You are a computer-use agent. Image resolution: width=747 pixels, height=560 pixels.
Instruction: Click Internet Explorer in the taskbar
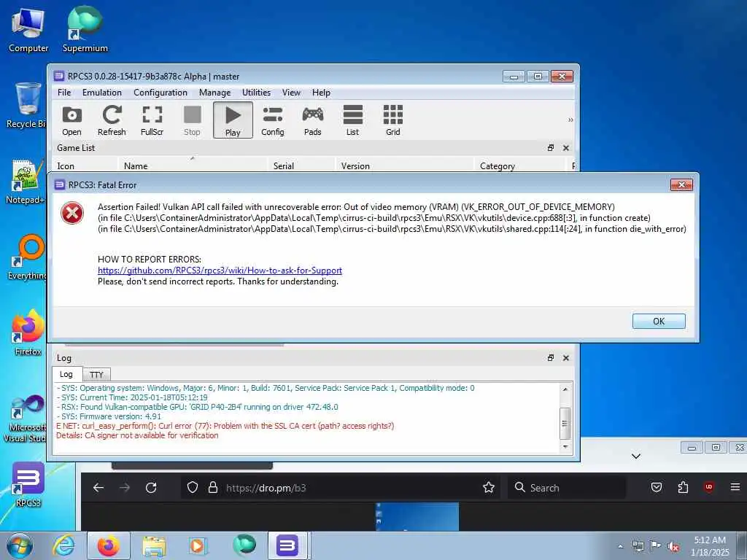coord(63,545)
